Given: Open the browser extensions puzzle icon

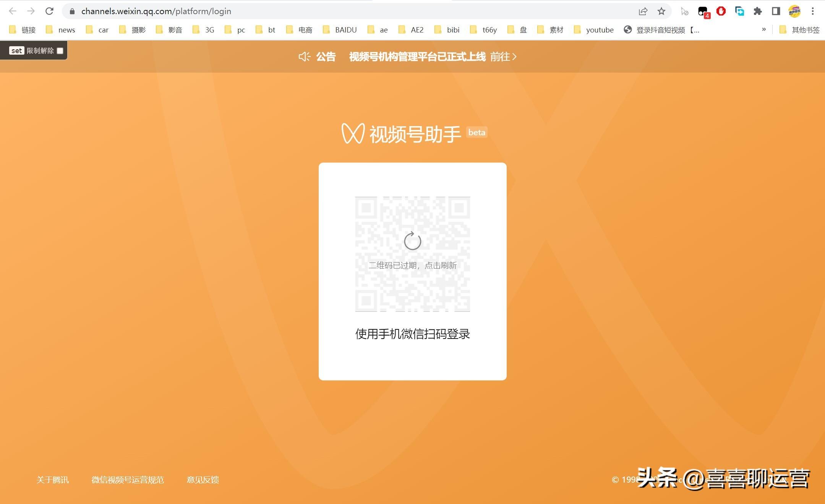Looking at the screenshot, I should [x=757, y=11].
